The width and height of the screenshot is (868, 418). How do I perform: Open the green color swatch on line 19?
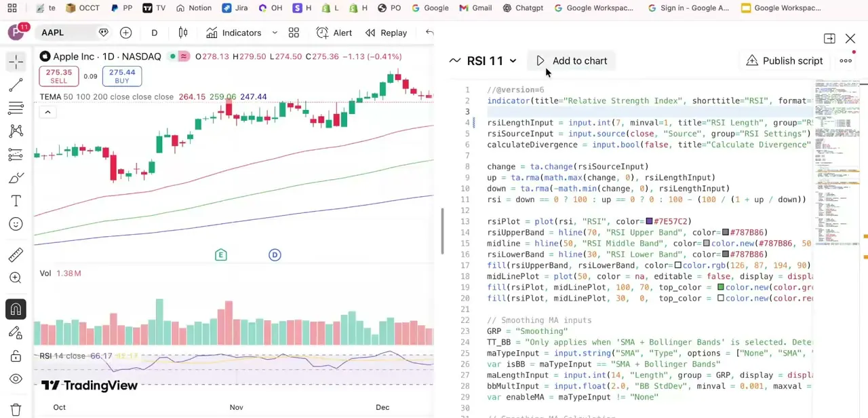pyautogui.click(x=721, y=287)
